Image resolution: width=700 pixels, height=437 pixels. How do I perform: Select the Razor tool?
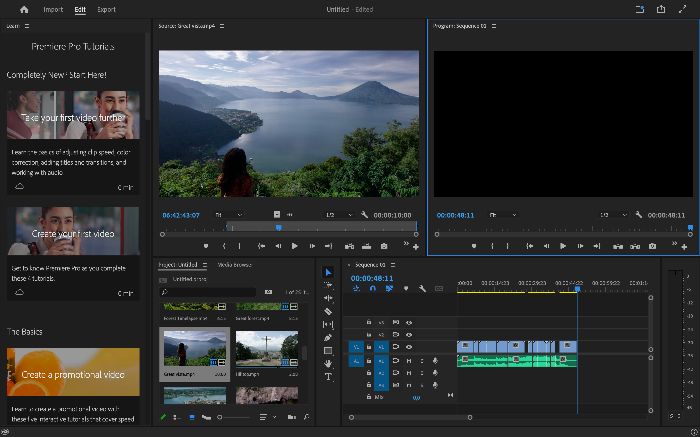click(329, 311)
